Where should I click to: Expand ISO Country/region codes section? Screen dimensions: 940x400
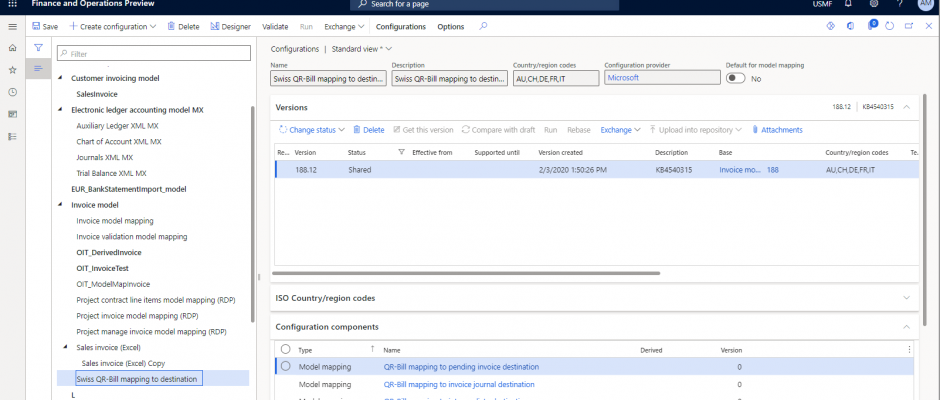tap(906, 297)
